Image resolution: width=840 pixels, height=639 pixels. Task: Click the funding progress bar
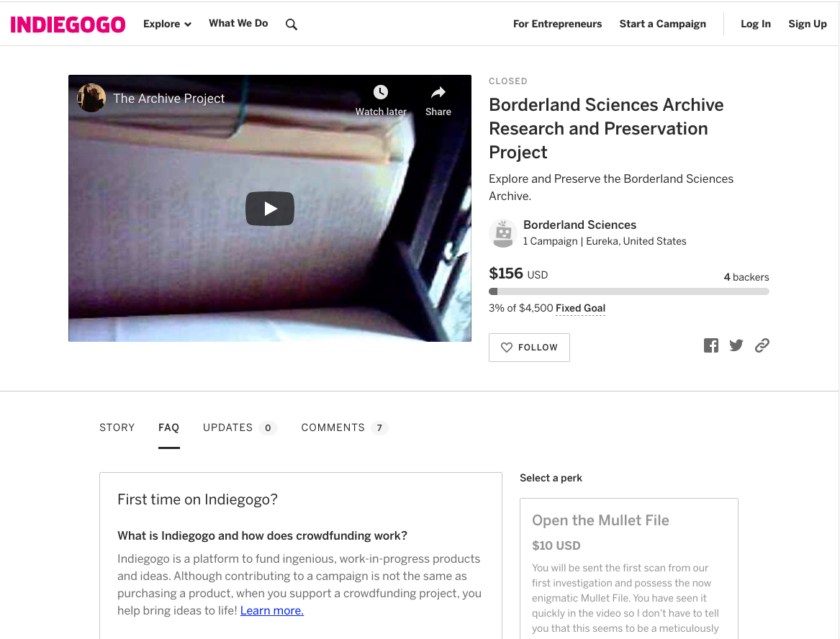(x=629, y=291)
